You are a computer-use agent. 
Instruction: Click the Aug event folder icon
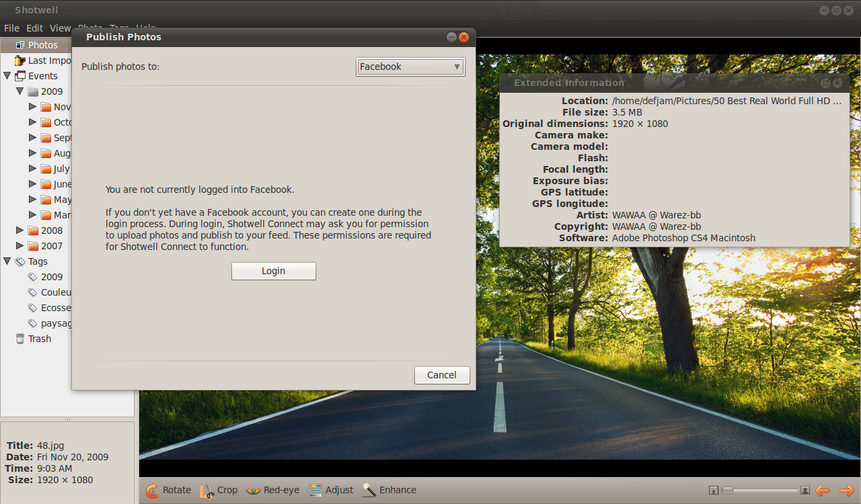point(46,153)
